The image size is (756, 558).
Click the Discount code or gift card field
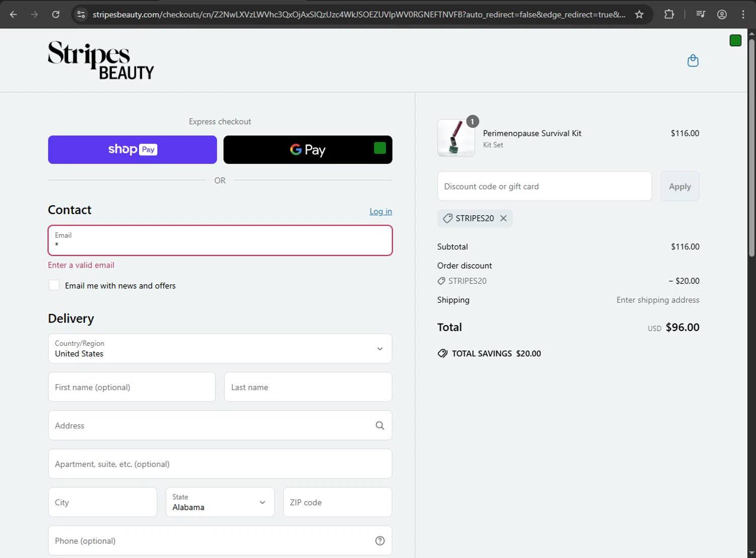[545, 186]
